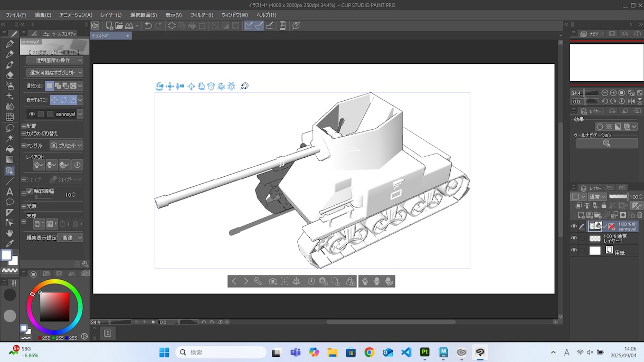644x362 pixels.
Task: Toggle visibility eye of レイヤー1 layer
Action: tap(574, 239)
